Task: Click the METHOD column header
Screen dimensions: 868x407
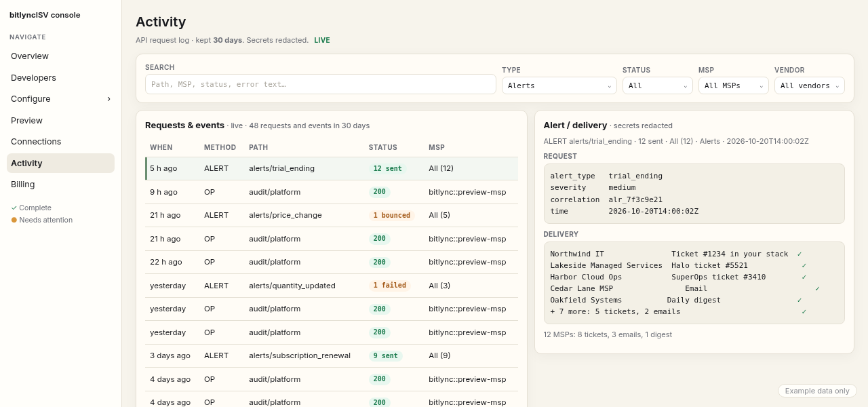Action: point(220,147)
